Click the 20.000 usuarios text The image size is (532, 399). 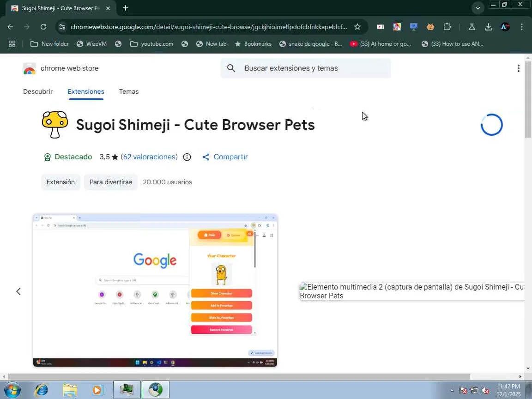click(x=167, y=182)
